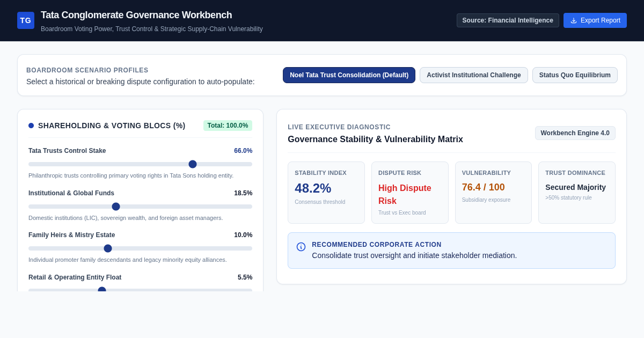Click the Individual promoter family description text
This screenshot has height=338, width=644.
(x=128, y=260)
